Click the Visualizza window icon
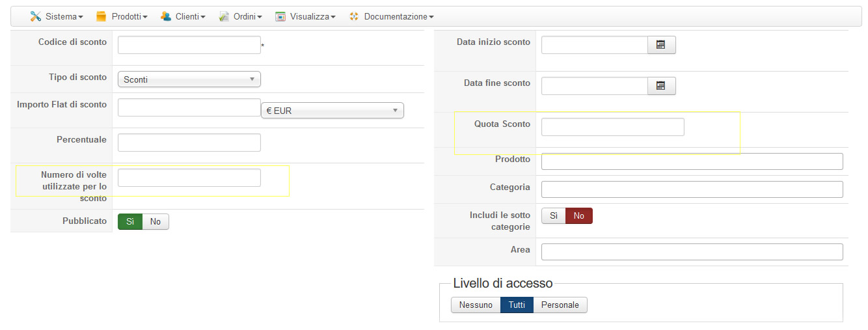 pos(280,16)
